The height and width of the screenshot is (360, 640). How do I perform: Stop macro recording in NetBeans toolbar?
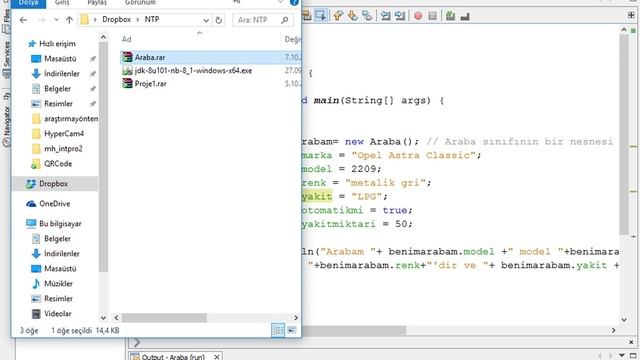433,16
